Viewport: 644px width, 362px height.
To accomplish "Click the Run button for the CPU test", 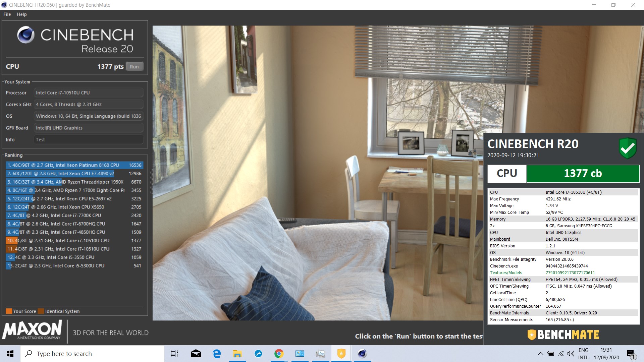I will tap(135, 66).
